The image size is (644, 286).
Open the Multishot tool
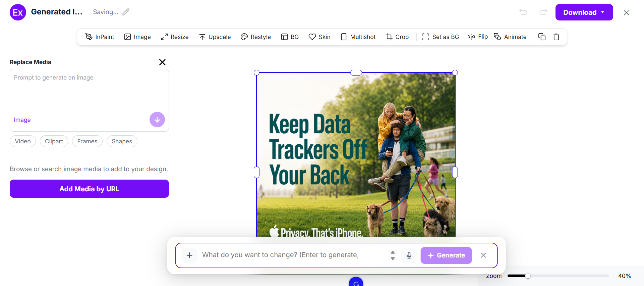point(358,37)
